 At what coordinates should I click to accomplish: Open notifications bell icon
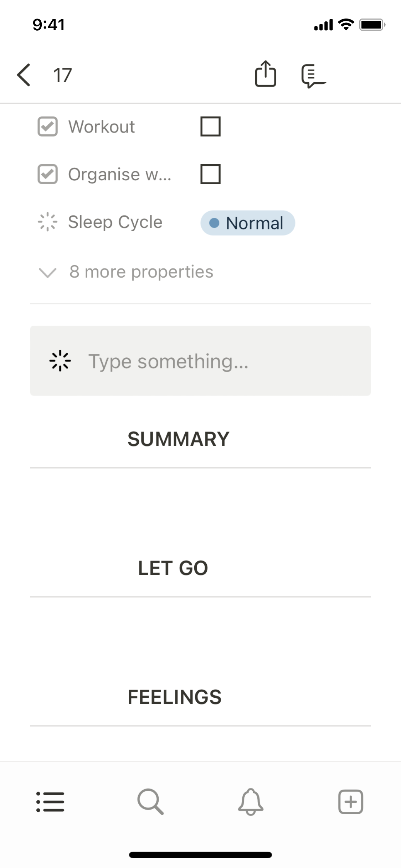coord(251,802)
